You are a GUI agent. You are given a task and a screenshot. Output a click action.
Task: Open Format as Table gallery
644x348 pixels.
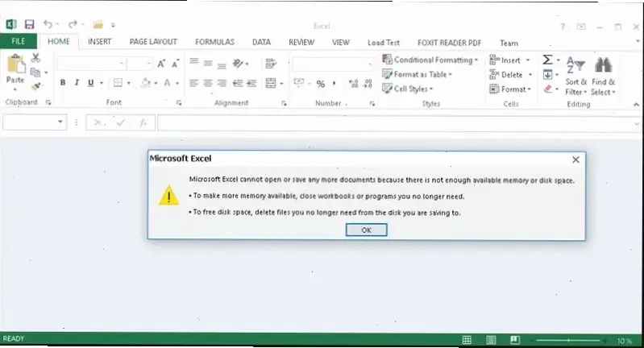(x=417, y=74)
